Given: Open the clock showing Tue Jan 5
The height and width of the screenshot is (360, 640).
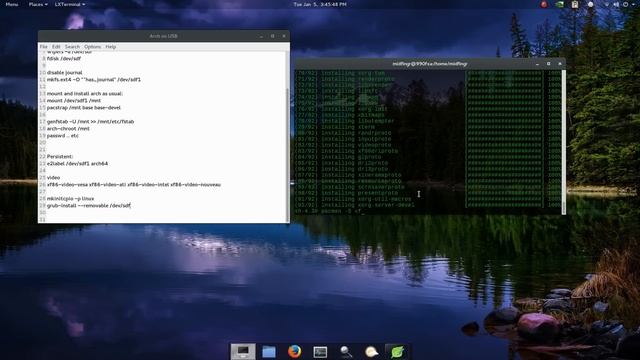Looking at the screenshot, I should [x=320, y=4].
